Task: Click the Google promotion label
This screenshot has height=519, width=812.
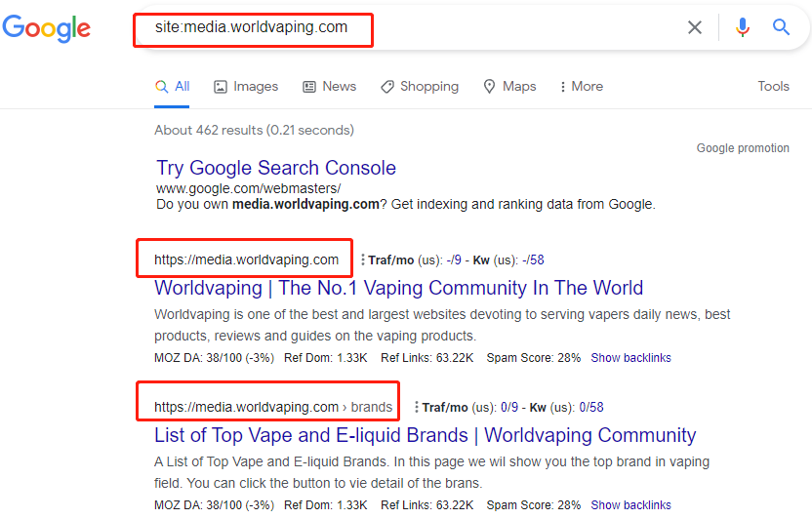Action: click(x=743, y=148)
